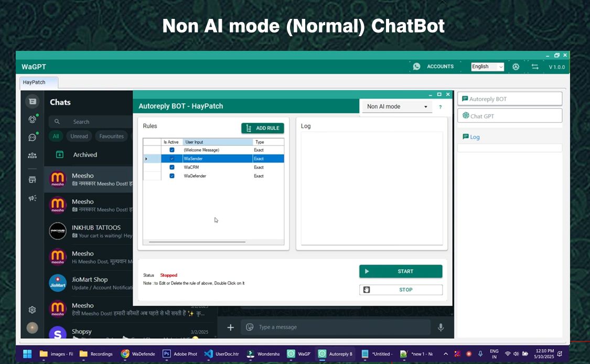Open the Communities icon in sidebar
This screenshot has width=590, height=364.
point(33,155)
